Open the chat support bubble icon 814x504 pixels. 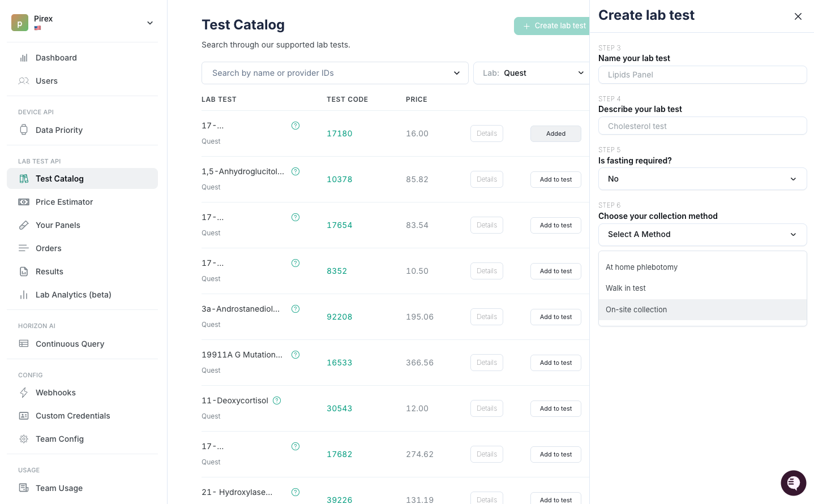tap(793, 483)
